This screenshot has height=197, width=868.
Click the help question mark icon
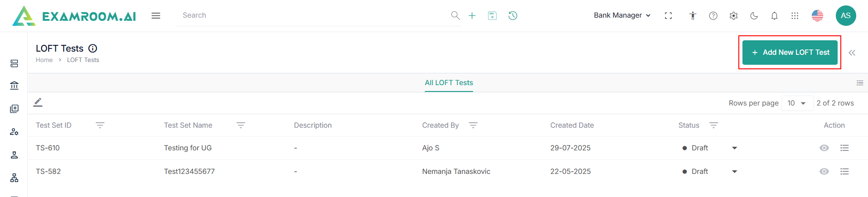coord(713,15)
